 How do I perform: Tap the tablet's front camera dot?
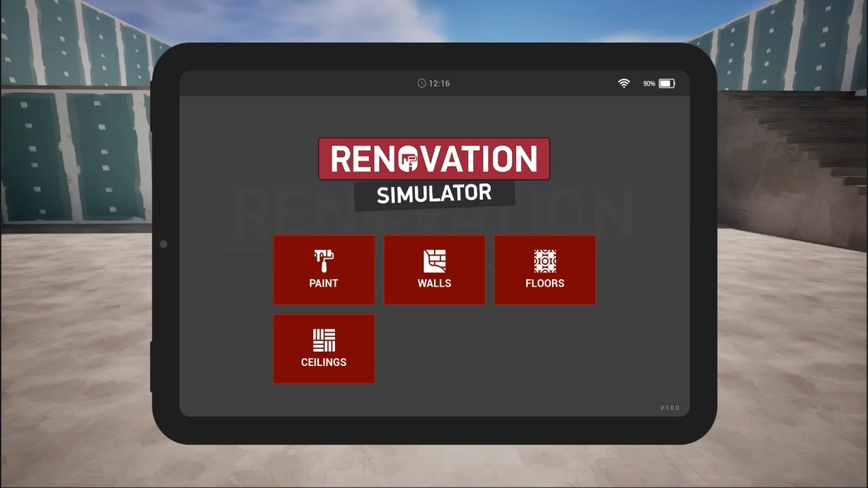[x=163, y=244]
